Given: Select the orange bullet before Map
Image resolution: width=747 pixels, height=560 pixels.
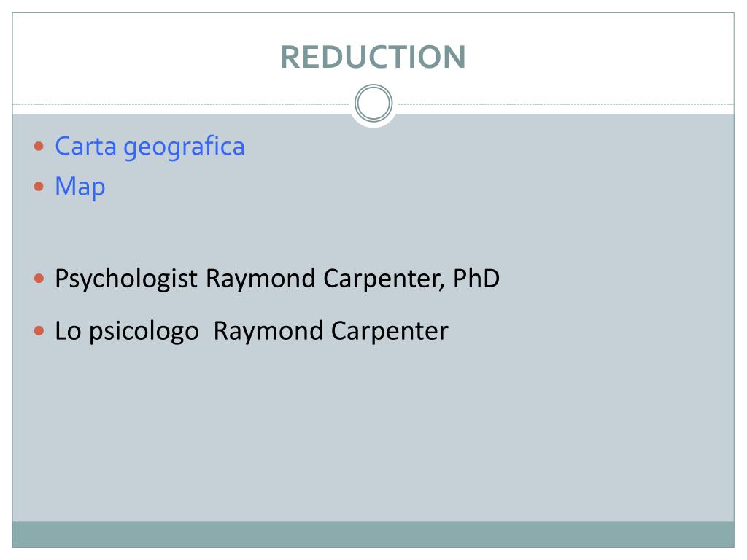Looking at the screenshot, I should coord(39,186).
